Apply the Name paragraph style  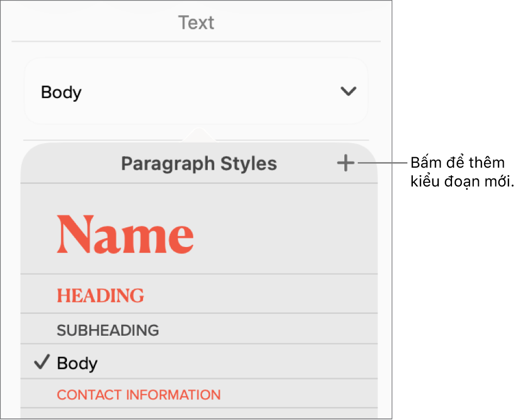point(199,229)
